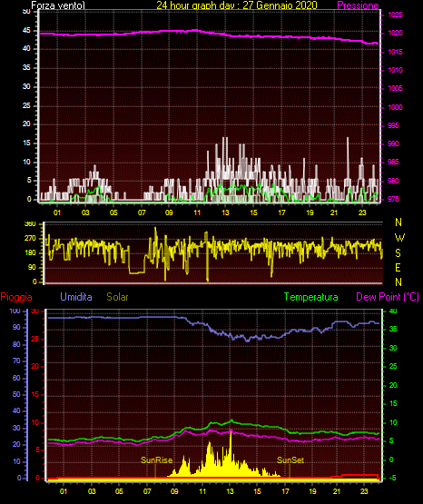The width and height of the screenshot is (423, 504).
Task: Click the 1015 pressure axis value
Action: tap(395, 52)
